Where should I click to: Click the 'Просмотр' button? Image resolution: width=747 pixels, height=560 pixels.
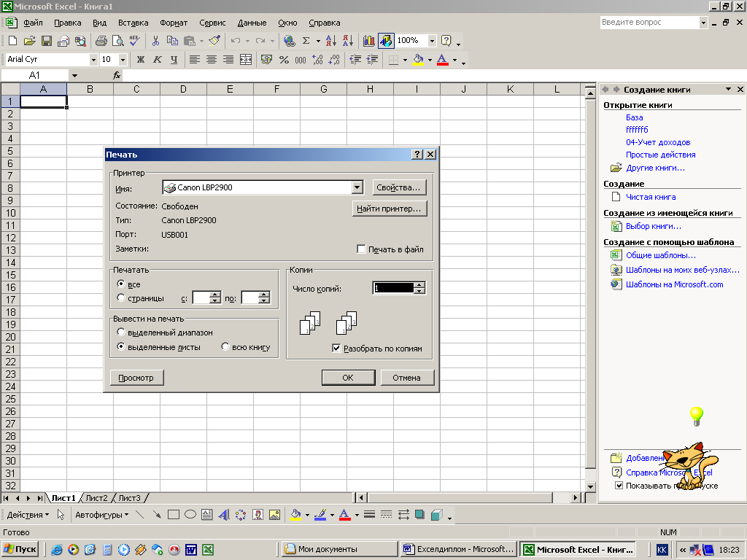point(136,378)
